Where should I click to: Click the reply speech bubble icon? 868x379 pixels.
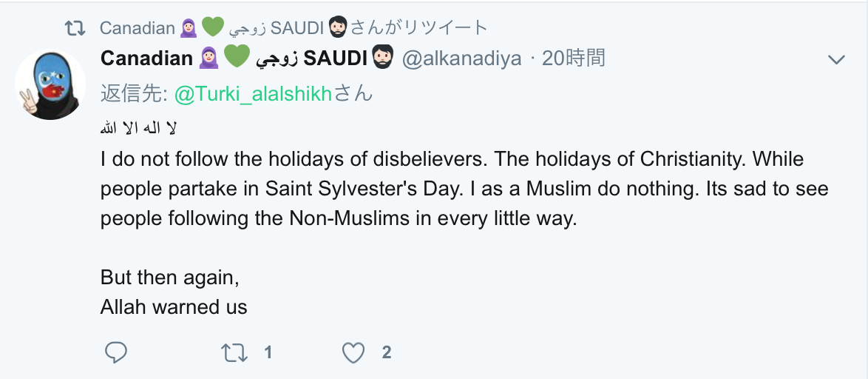pos(116,352)
